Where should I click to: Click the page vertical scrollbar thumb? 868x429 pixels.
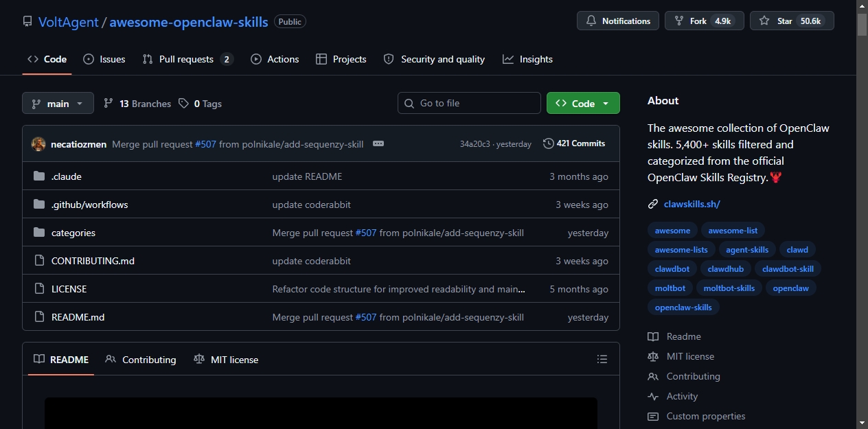(x=862, y=24)
